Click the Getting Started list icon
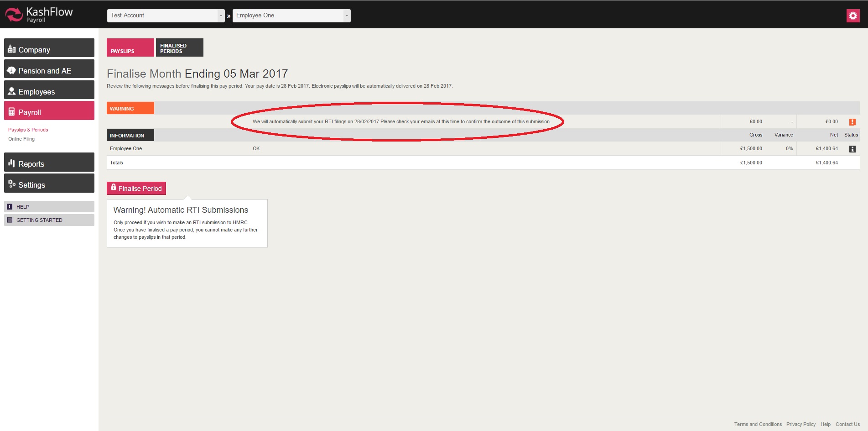This screenshot has width=868, height=431. click(x=10, y=220)
